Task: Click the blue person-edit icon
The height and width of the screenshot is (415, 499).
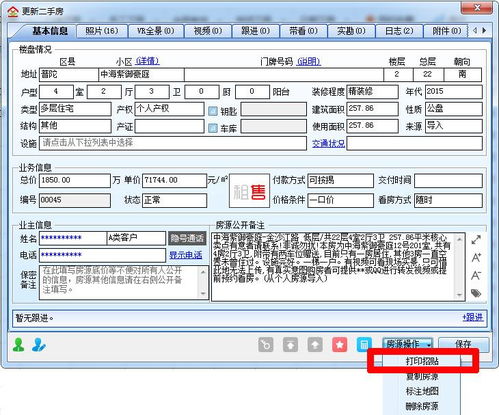Action: 39,345
